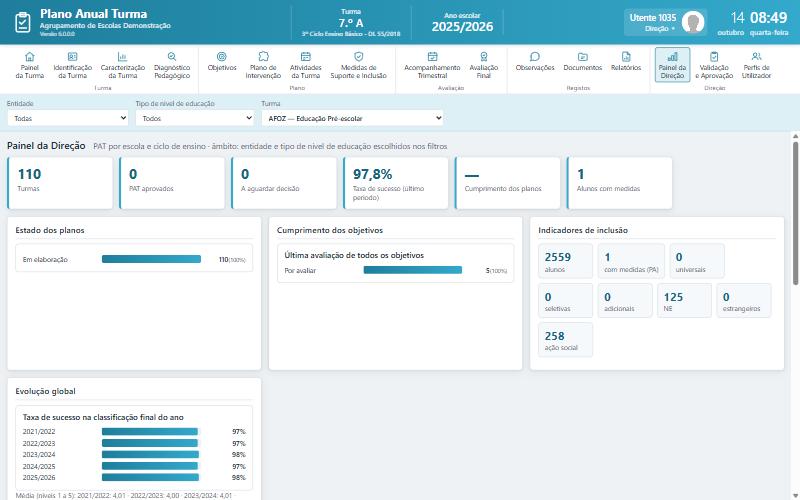Click the 2021/2022 success rate bar
800x500 pixels.
149,432
